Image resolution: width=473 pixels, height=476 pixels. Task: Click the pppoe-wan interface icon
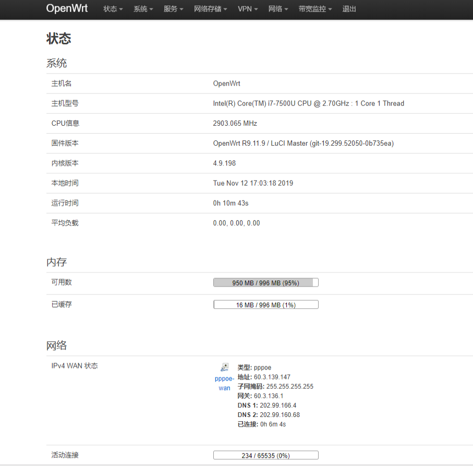click(x=225, y=367)
